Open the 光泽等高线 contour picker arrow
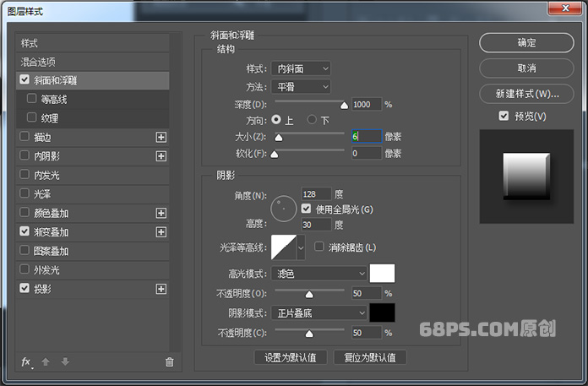Image resolution: width=588 pixels, height=386 pixels. [x=301, y=247]
